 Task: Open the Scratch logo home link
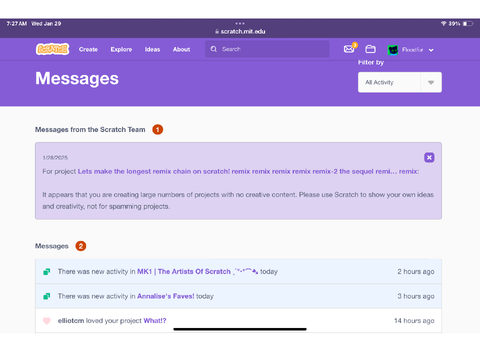coord(52,49)
